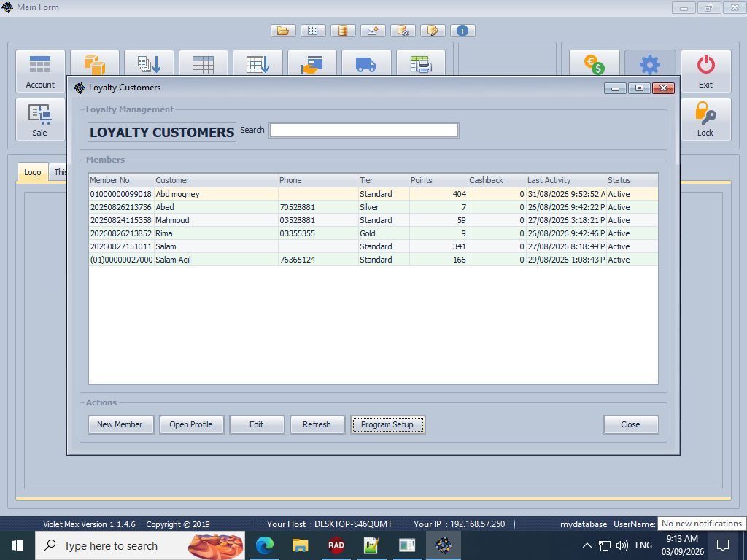Screen dimensions: 747x560
Task: Select the Rima Gold member row
Action: (x=373, y=233)
